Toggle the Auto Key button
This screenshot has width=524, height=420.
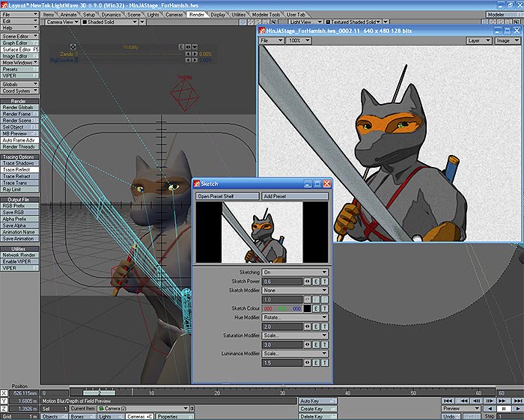point(317,401)
